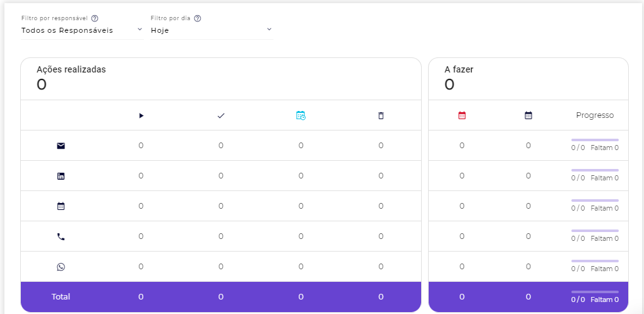Image resolution: width=644 pixels, height=314 pixels.
Task: Click help icon beside Filtro por responsável
Action: coord(95,18)
